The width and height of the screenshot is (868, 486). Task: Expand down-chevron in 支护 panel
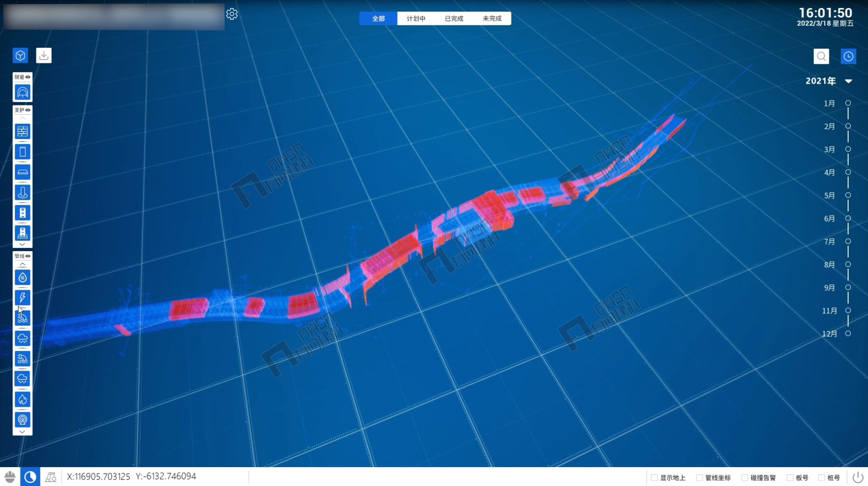23,245
